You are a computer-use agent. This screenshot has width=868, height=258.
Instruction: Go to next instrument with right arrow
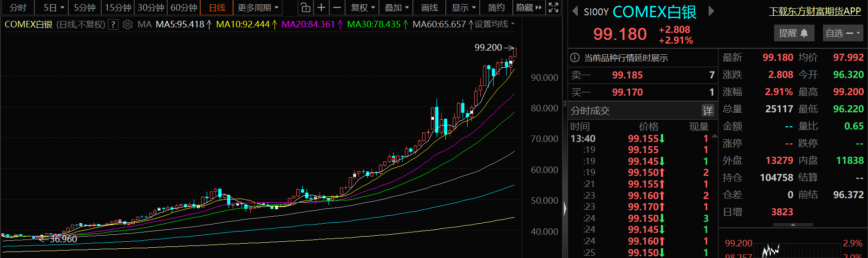tap(711, 11)
